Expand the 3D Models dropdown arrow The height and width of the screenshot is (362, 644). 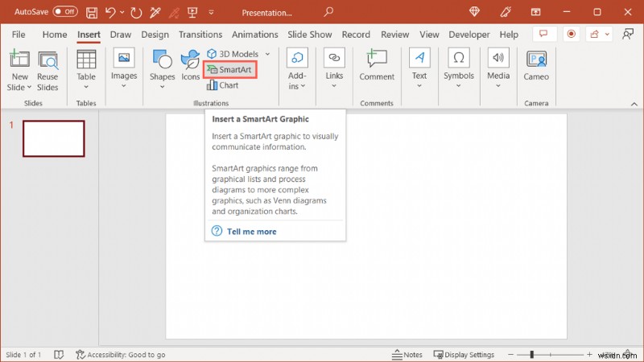click(267, 54)
